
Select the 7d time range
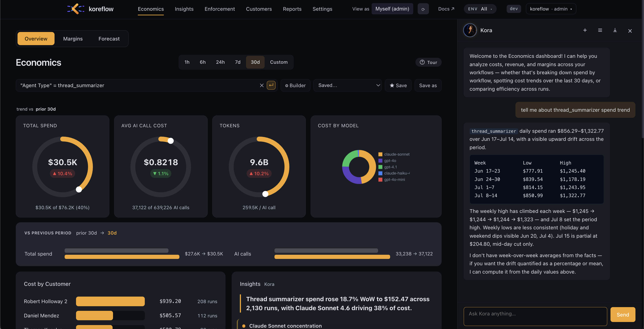[237, 62]
